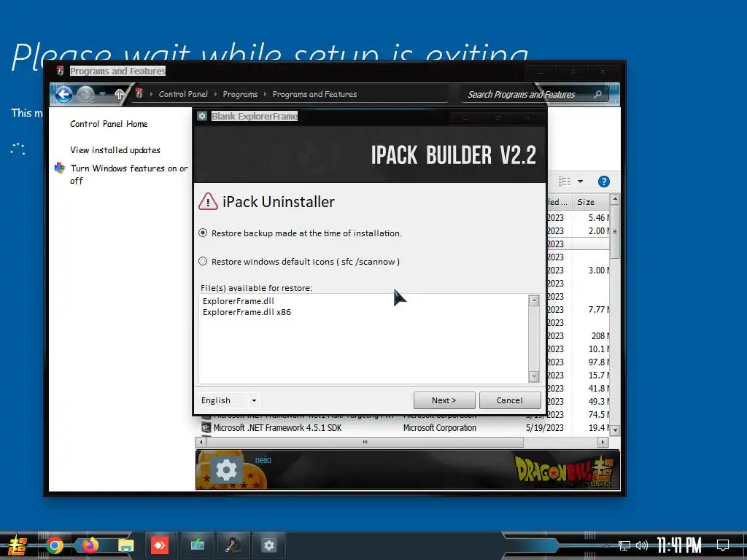Image resolution: width=747 pixels, height=560 pixels.
Task: Click horizontal scrollbar left arrow in programs list
Action: pos(201,443)
